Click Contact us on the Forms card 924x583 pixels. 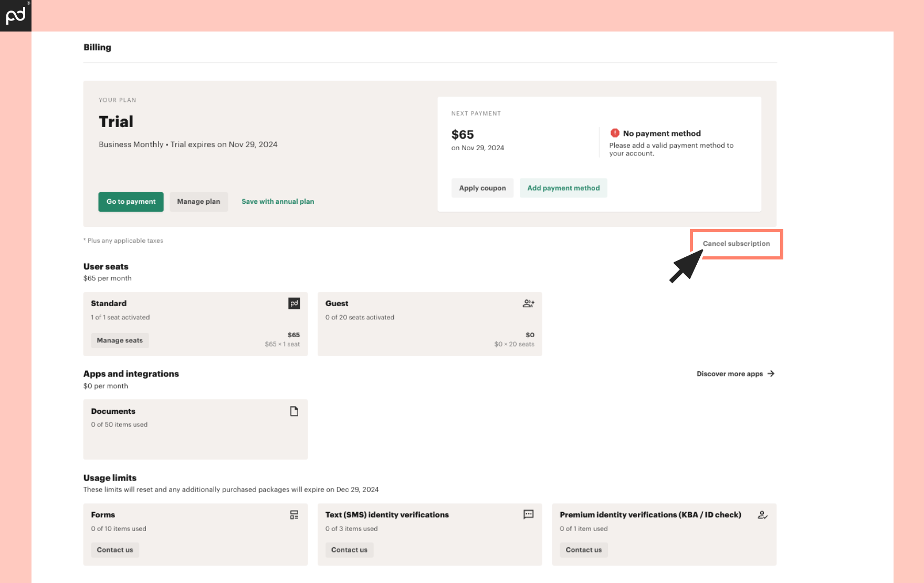click(x=115, y=550)
